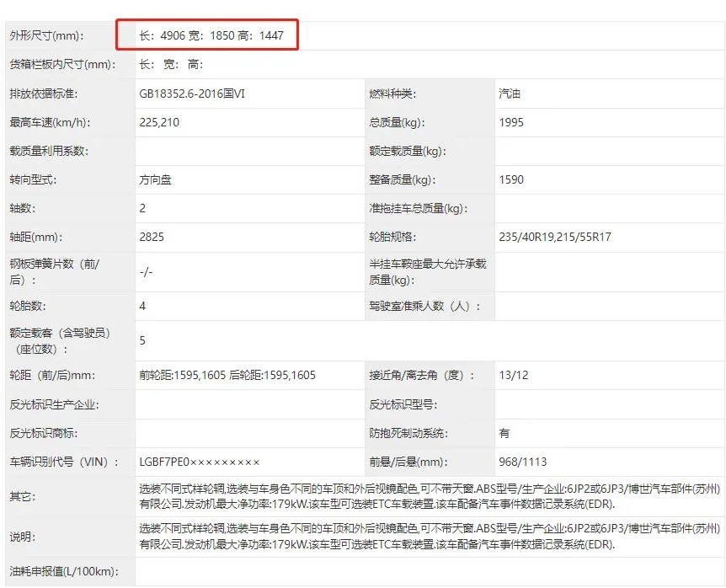The image size is (726, 588).
Task: Click the 轮胎数 label cell
Action: click(x=28, y=306)
